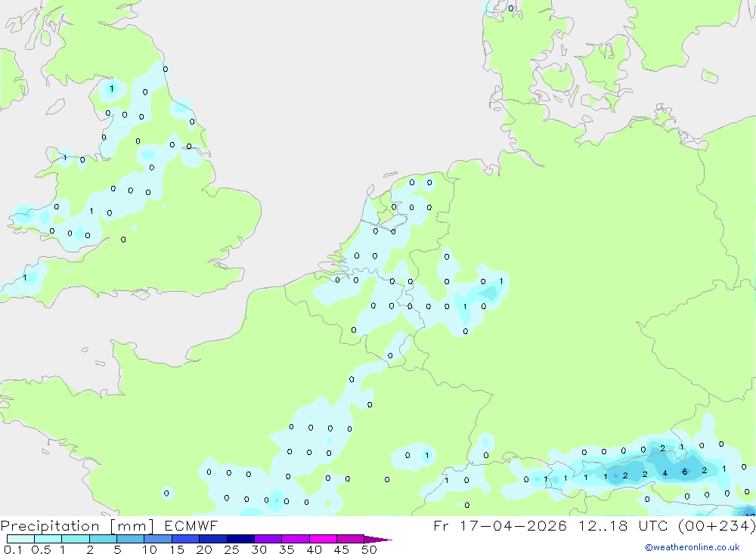The height and width of the screenshot is (554, 756).
Task: Click the 'ECMWF' model label
Action: point(191,525)
